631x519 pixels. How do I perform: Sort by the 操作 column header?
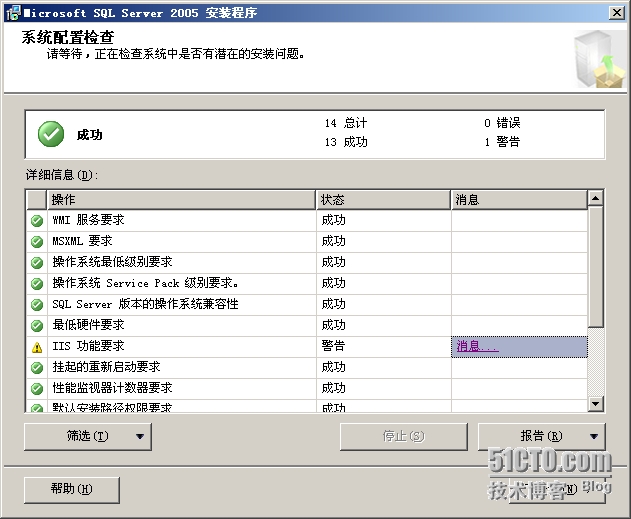click(x=181, y=200)
